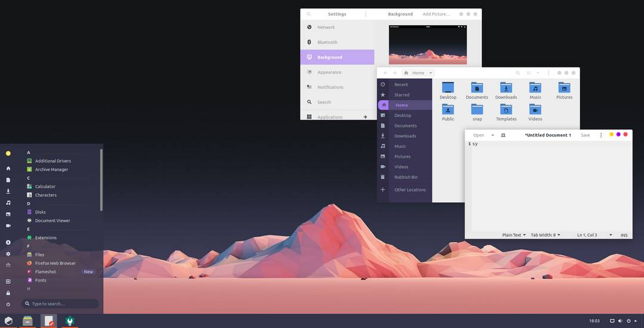This screenshot has height=328, width=644.
Task: Toggle list view in Files window
Action: click(529, 73)
